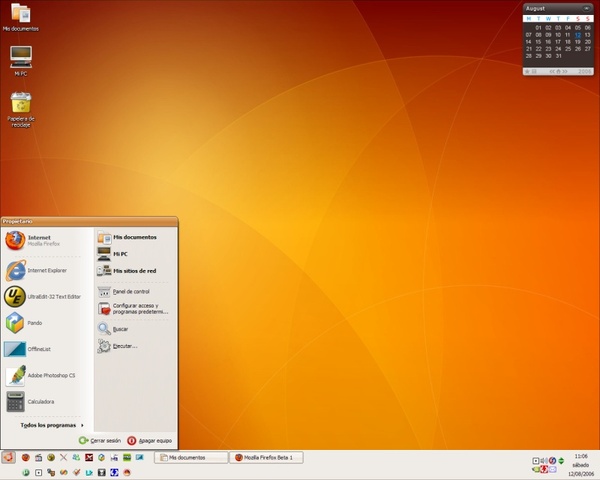The image size is (600, 480).
Task: Click the green up-down arrows tray icon
Action: pos(561,460)
